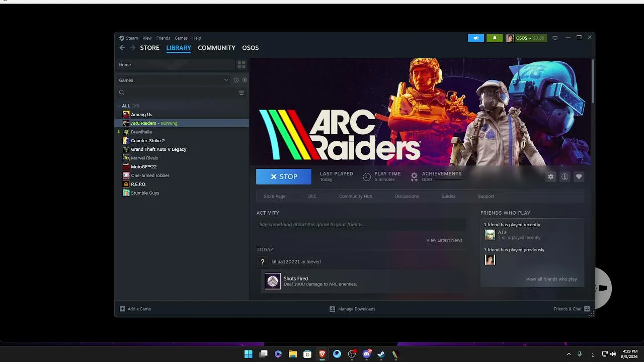The height and width of the screenshot is (362, 644).
Task: Open the Discussions link
Action: tap(407, 196)
